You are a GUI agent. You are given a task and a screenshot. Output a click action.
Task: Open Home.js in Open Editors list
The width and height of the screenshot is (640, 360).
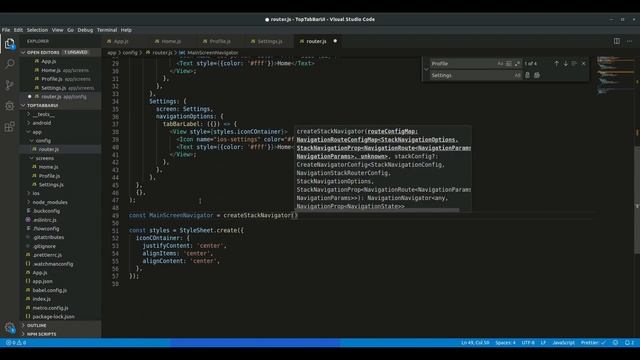[60, 70]
